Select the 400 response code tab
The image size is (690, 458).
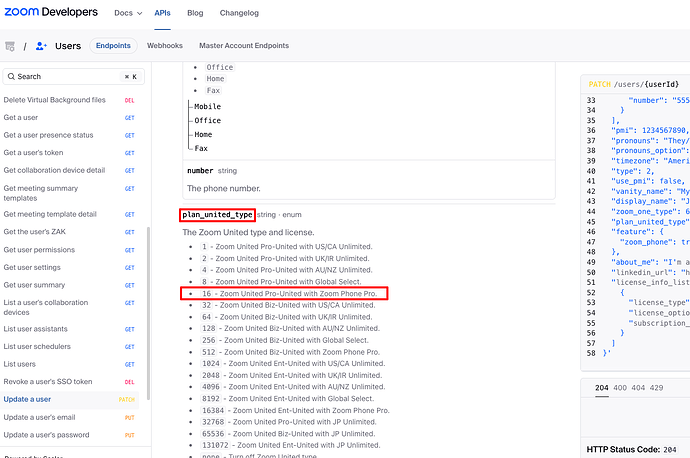[x=620, y=388]
